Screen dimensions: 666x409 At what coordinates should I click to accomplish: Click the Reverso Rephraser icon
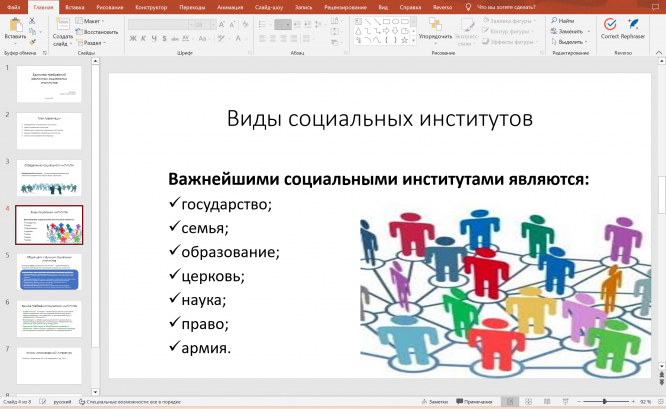pos(631,23)
